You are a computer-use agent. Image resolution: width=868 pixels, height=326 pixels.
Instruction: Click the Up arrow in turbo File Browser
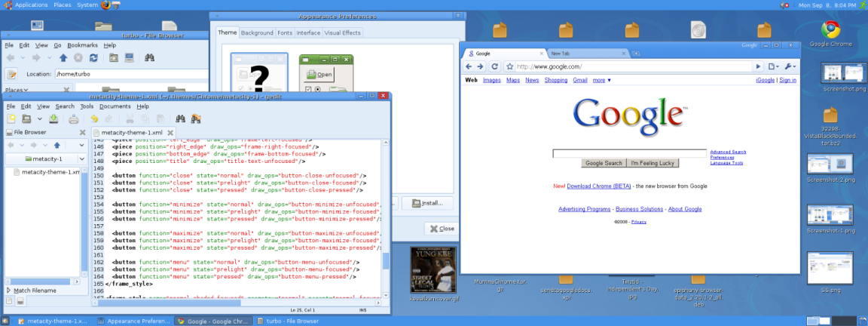(x=63, y=57)
